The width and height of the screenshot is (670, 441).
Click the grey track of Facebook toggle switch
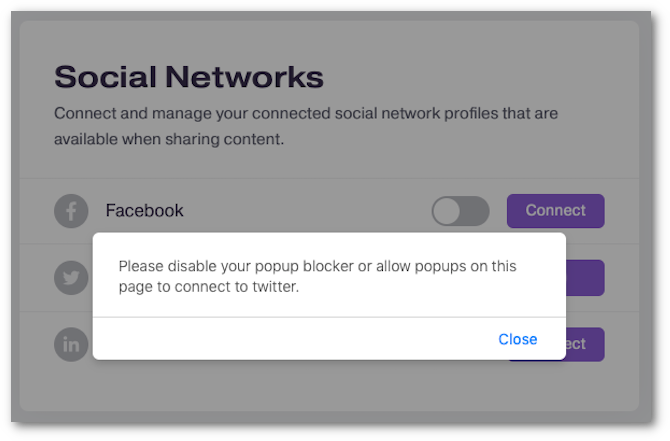[475, 211]
